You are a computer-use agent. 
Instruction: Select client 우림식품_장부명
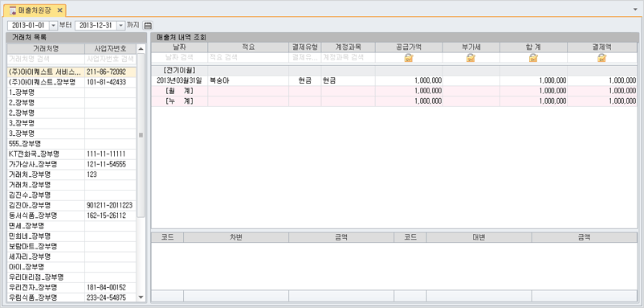coord(71,298)
